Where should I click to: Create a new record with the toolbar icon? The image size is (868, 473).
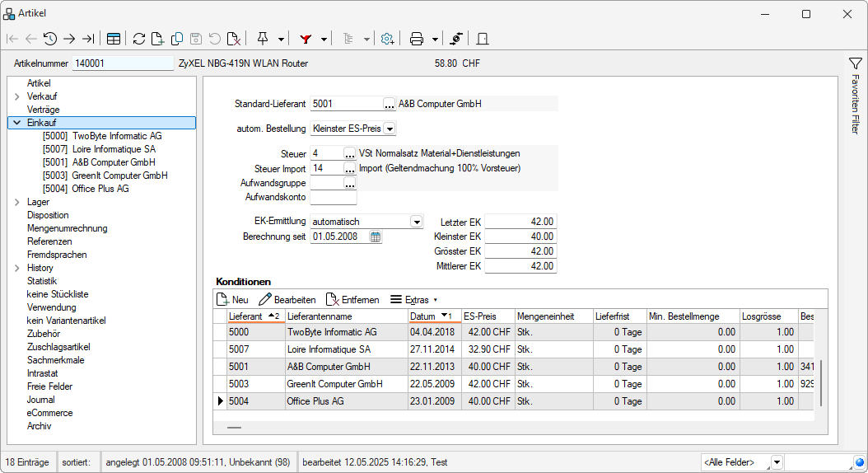pos(157,39)
